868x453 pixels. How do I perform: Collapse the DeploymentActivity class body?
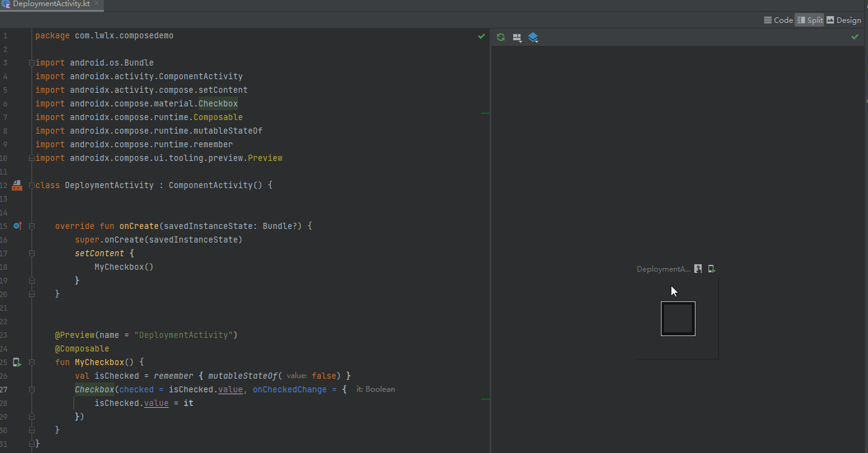(x=31, y=184)
